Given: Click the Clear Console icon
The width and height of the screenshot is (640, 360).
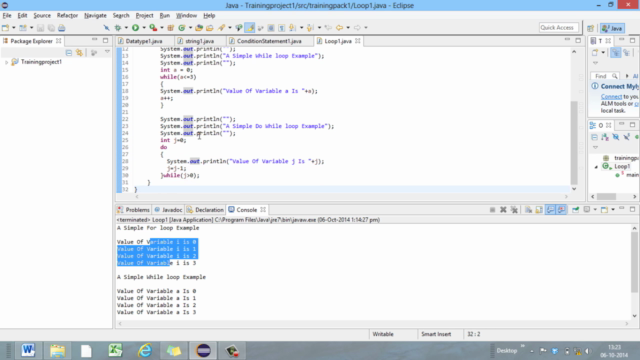Looking at the screenshot, I should click(529, 210).
